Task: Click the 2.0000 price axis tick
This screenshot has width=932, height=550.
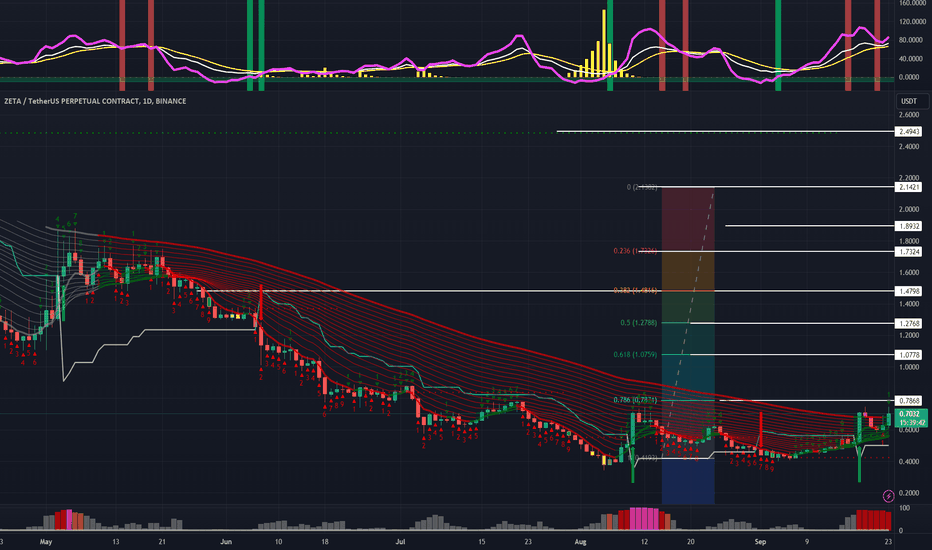Action: (x=909, y=209)
